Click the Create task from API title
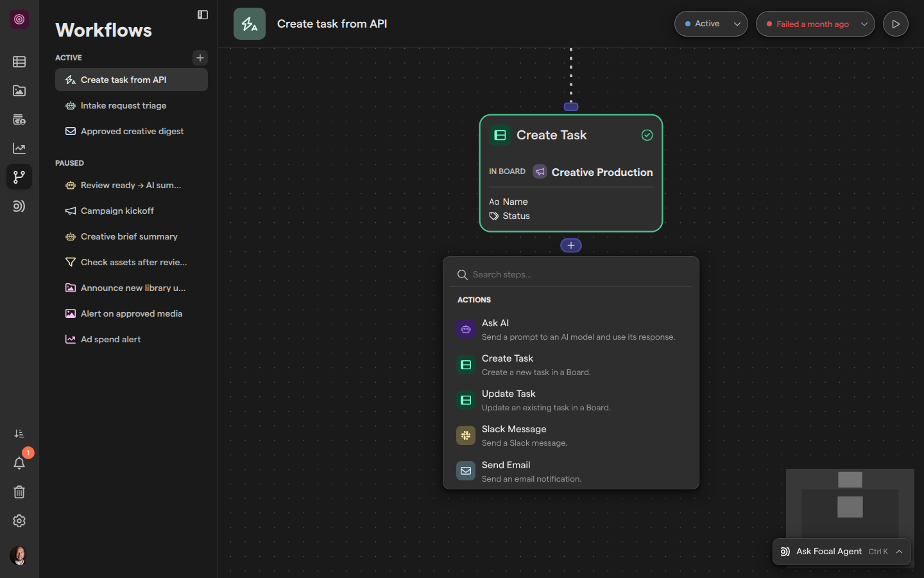The width and height of the screenshot is (924, 578). tap(332, 24)
